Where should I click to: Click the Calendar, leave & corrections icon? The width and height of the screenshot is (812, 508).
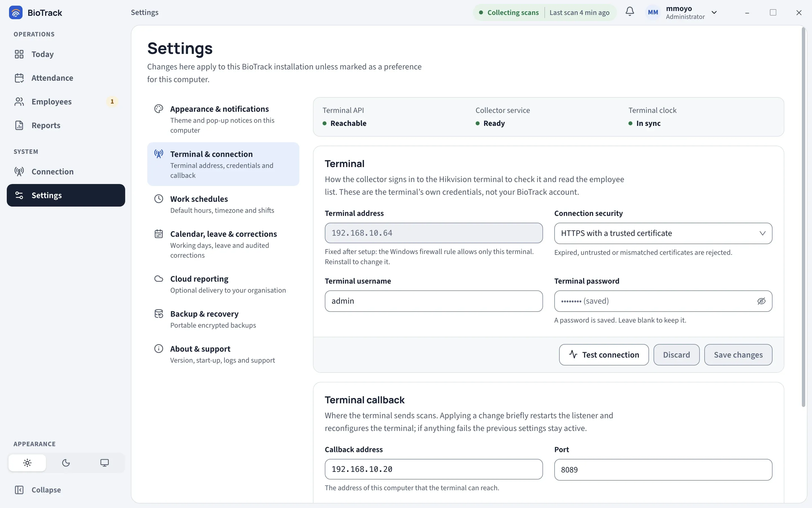click(x=159, y=234)
